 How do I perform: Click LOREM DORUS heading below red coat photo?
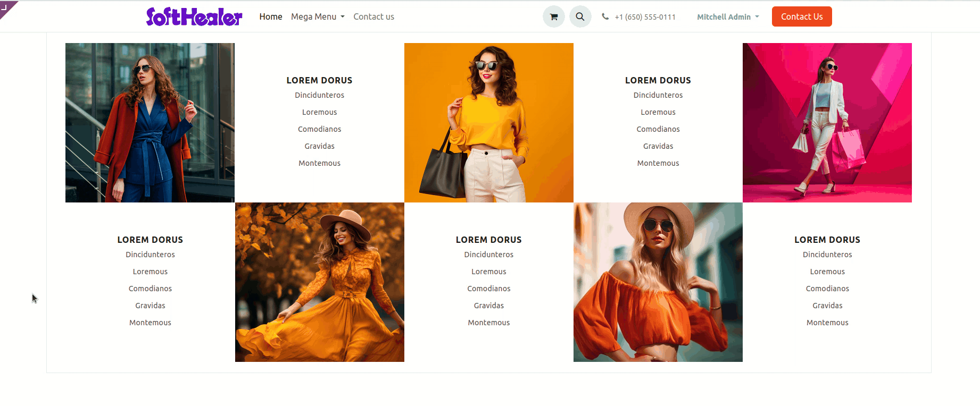click(150, 240)
